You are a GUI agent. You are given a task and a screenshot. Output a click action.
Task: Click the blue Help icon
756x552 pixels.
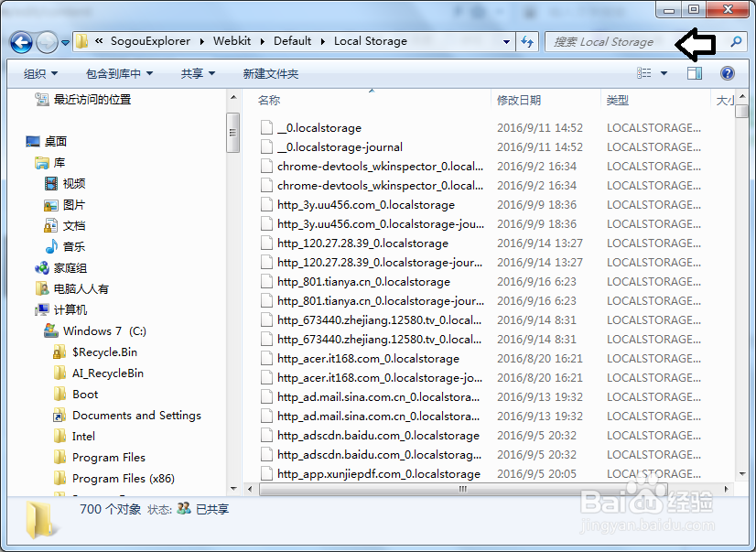coord(727,73)
